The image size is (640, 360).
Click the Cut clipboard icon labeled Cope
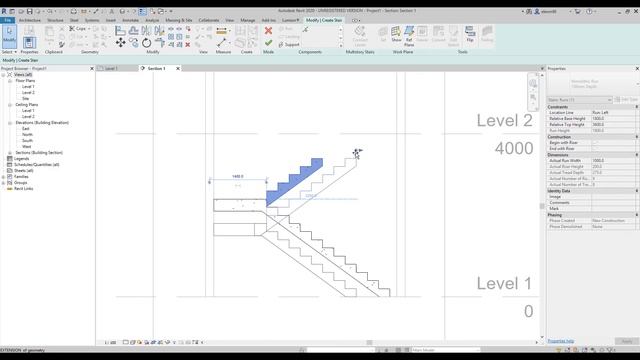pos(78,29)
